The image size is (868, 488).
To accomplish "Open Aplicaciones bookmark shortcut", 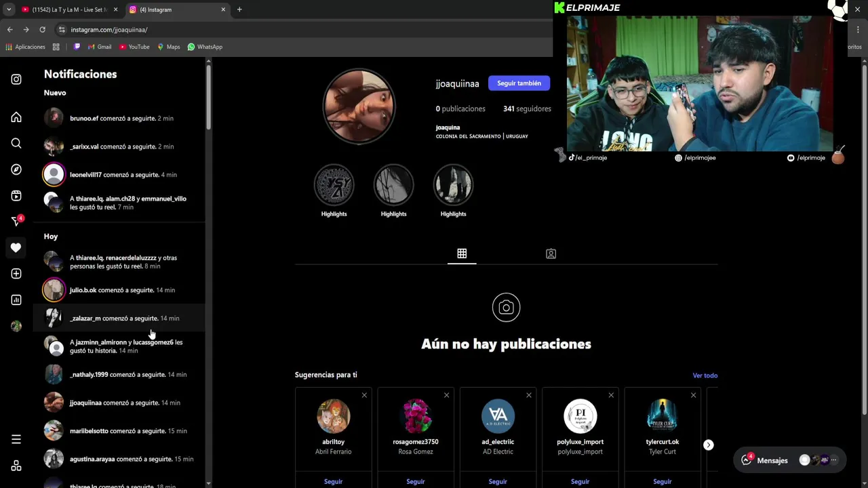I will click(x=25, y=47).
